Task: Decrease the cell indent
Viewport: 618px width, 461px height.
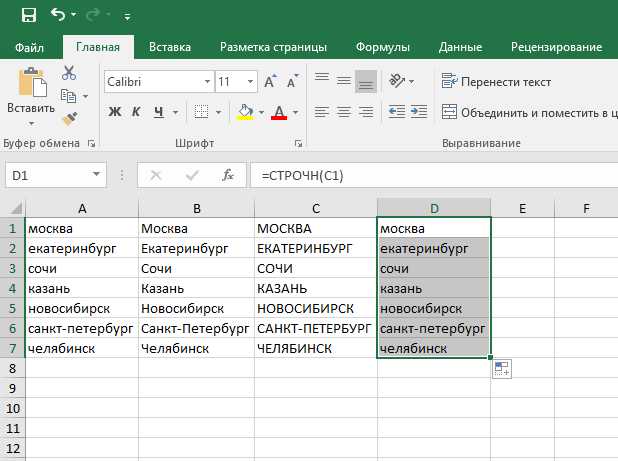Action: (396, 112)
